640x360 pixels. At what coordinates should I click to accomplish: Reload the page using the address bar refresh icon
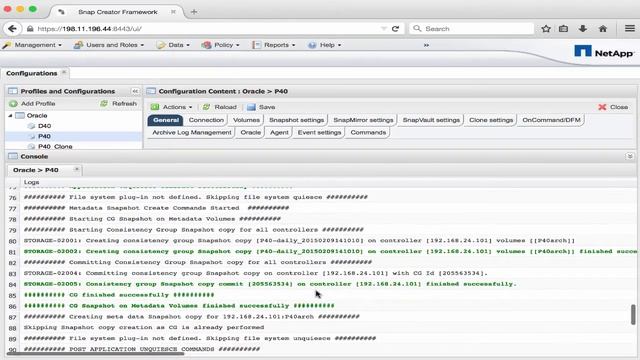[395, 29]
